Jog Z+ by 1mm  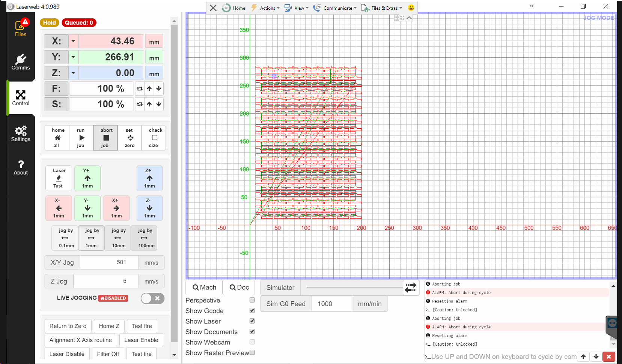pos(149,178)
